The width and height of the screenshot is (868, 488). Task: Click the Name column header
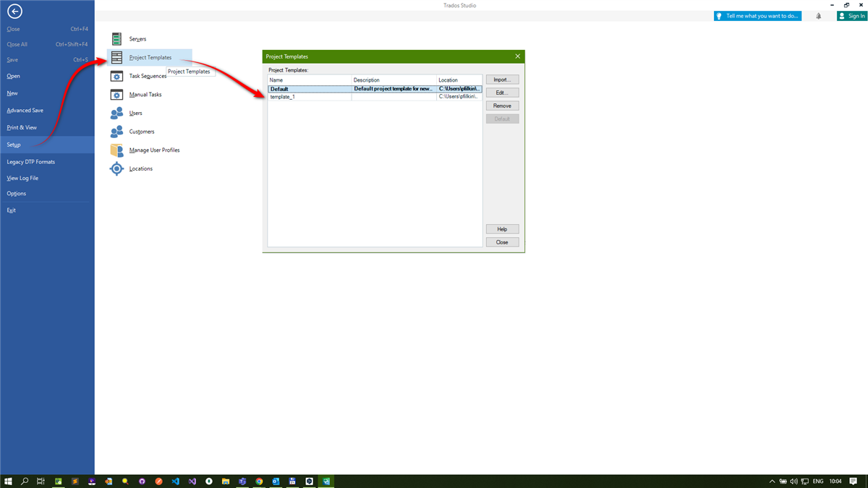pos(310,80)
